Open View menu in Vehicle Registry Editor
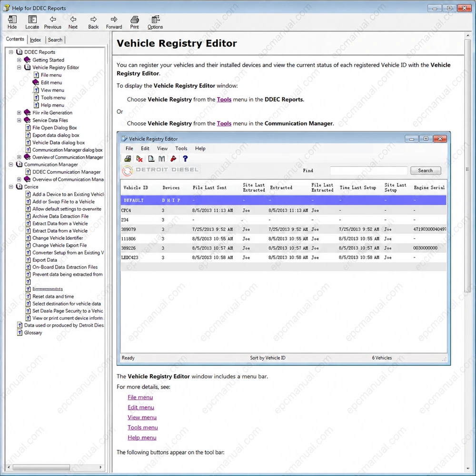The height and width of the screenshot is (476, 476). coord(162,149)
